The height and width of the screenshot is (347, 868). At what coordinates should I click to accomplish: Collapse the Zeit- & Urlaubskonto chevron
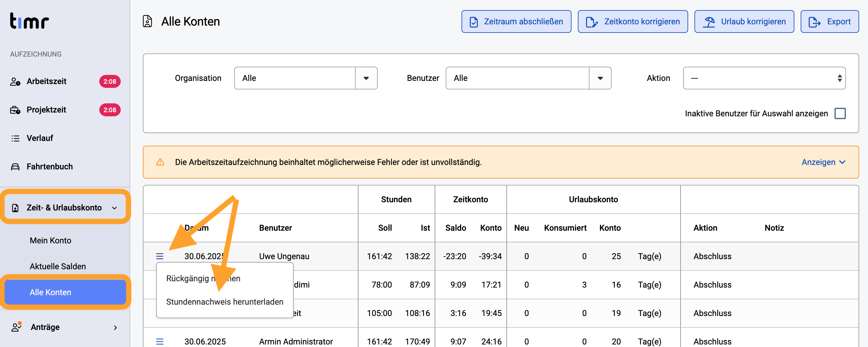[x=114, y=208]
